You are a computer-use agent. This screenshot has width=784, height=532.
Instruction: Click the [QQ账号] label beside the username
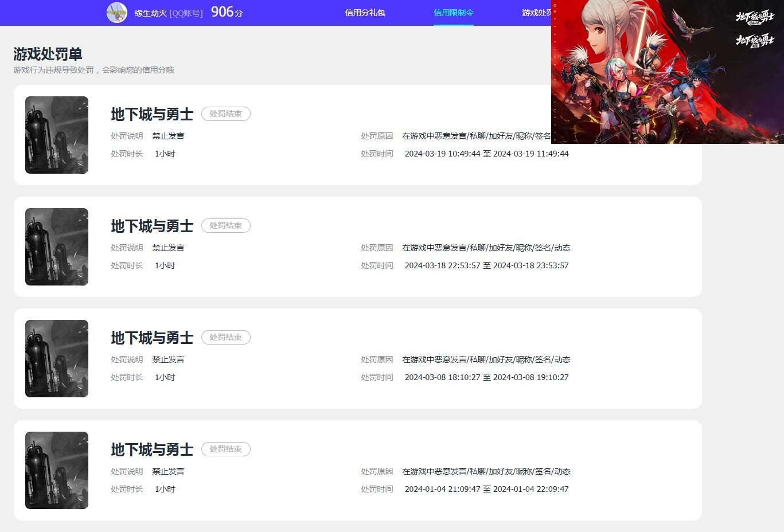point(186,13)
